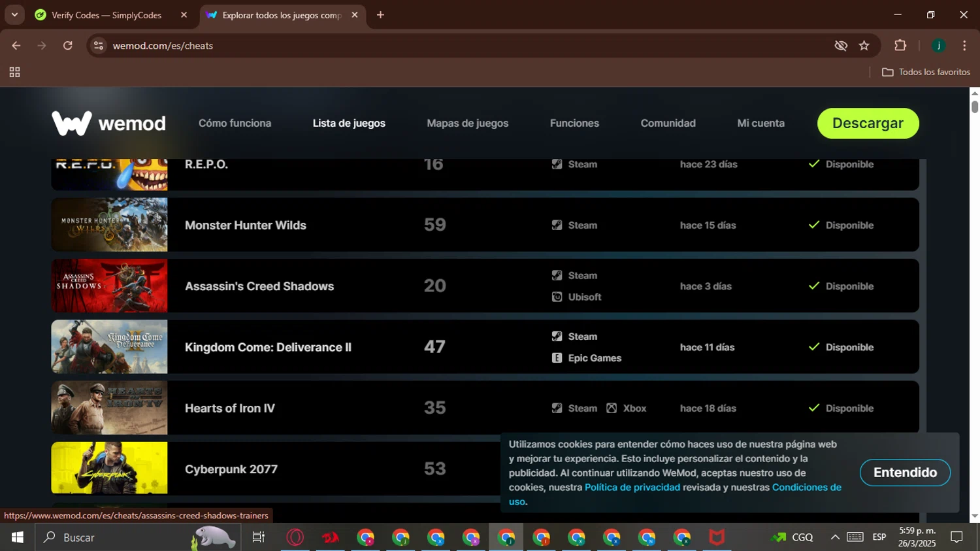The width and height of the screenshot is (980, 551).
Task: Expand hidden system tray icons chevron
Action: pyautogui.click(x=835, y=537)
